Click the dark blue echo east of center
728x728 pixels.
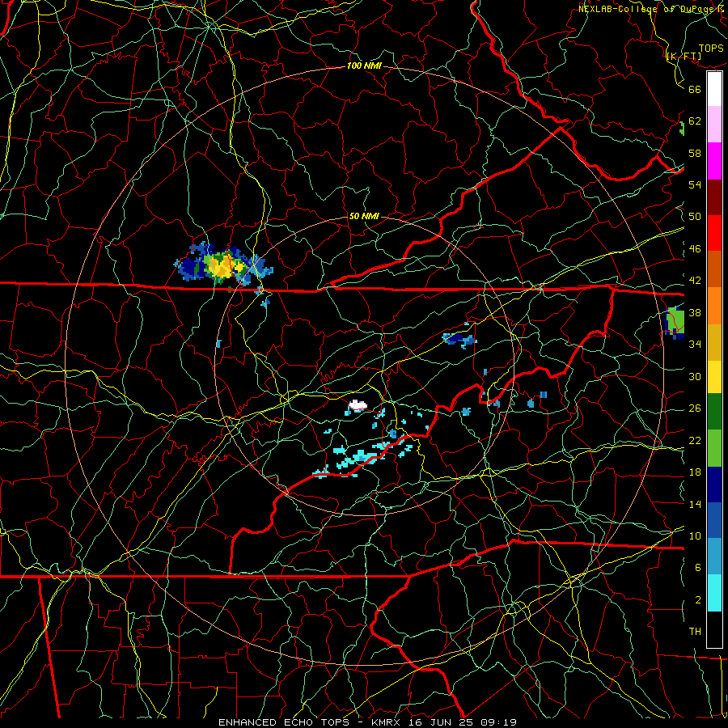pos(459,339)
